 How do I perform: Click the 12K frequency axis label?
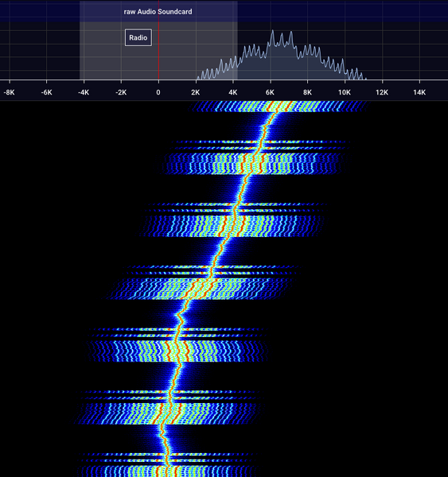coord(382,92)
